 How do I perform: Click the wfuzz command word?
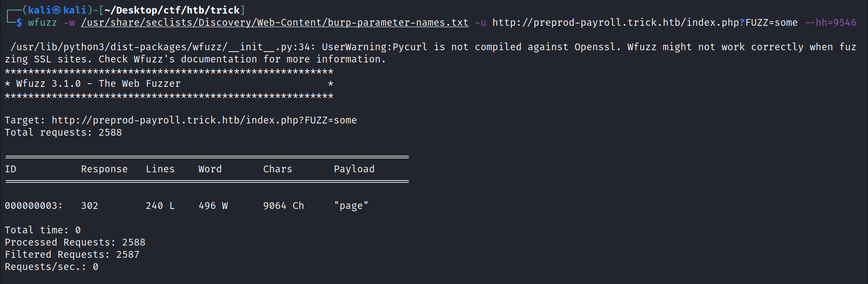pyautogui.click(x=42, y=23)
